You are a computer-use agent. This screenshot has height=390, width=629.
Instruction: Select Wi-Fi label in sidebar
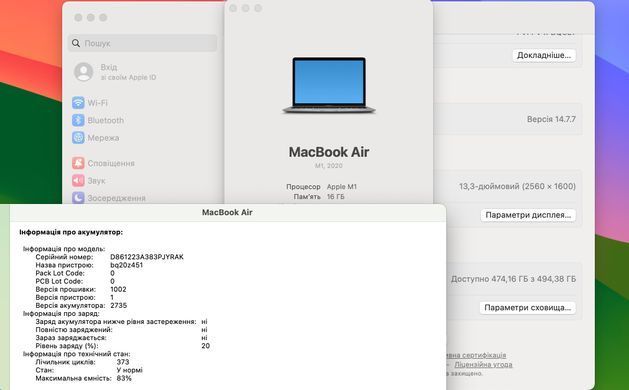(98, 103)
